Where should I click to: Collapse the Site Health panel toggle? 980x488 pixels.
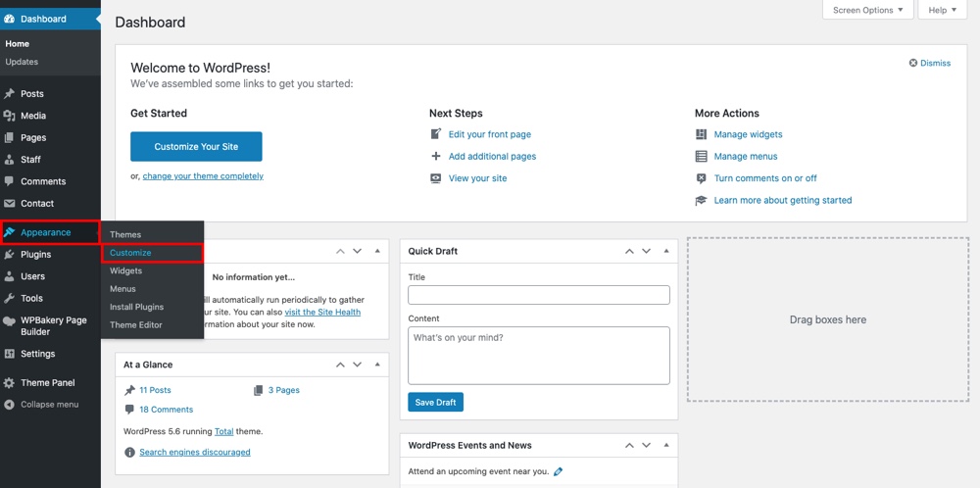(377, 251)
